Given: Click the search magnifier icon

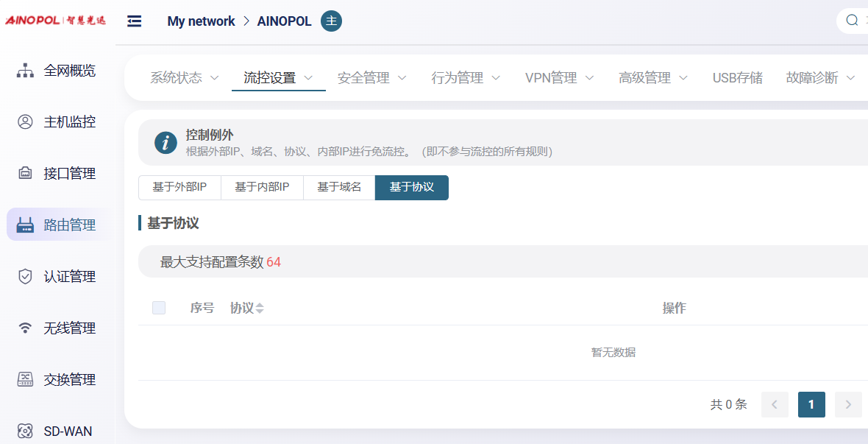Looking at the screenshot, I should [852, 21].
